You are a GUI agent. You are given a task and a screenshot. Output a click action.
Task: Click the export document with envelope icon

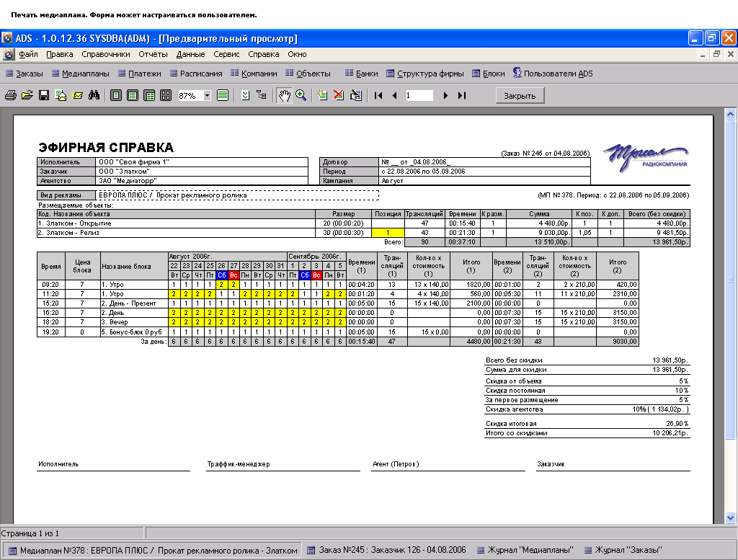click(x=61, y=96)
